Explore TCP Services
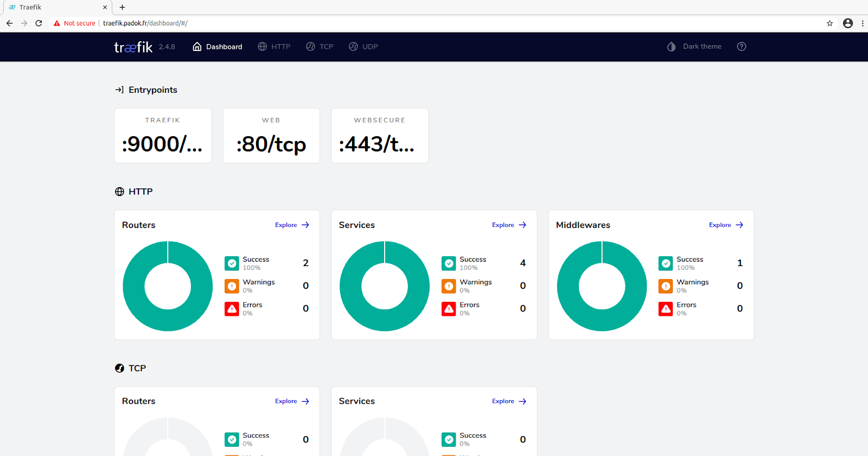The image size is (868, 456). pyautogui.click(x=509, y=401)
